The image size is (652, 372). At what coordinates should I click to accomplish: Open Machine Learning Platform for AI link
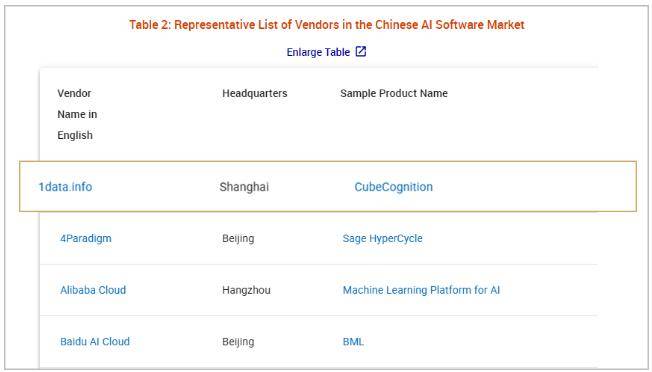coord(421,290)
